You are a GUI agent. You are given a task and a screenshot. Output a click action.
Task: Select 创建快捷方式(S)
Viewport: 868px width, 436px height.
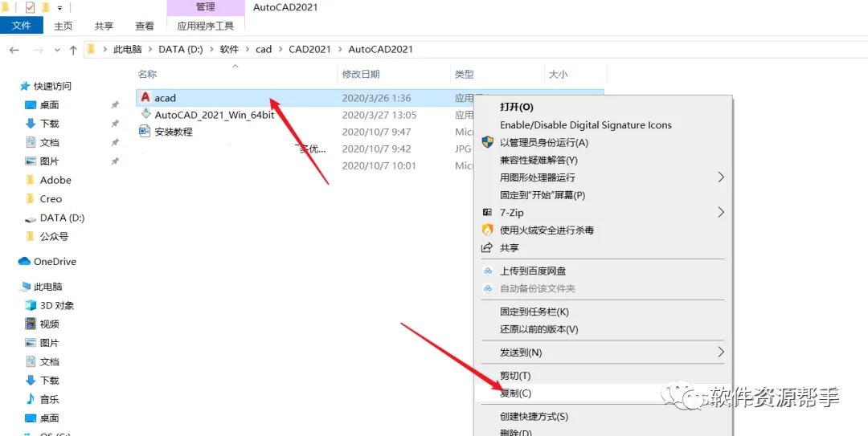coord(534,417)
